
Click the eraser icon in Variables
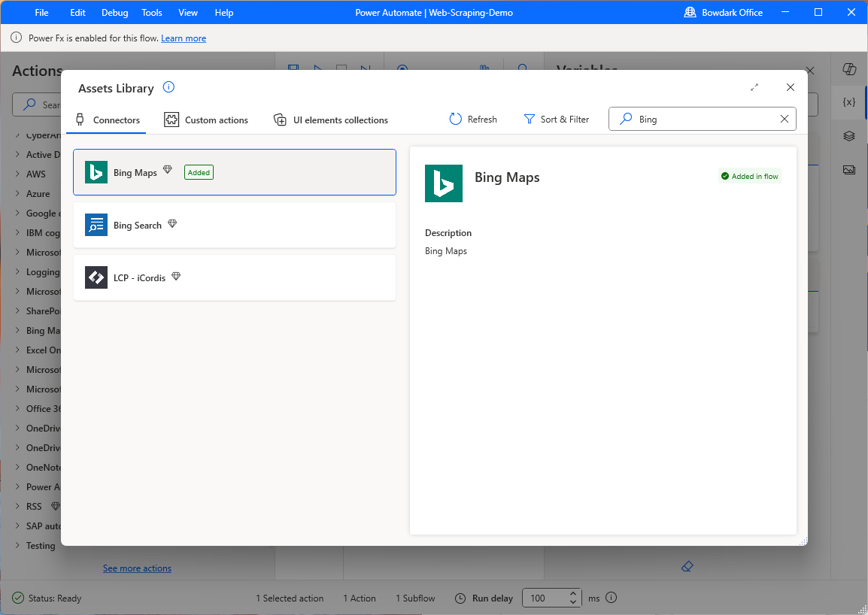tap(687, 566)
